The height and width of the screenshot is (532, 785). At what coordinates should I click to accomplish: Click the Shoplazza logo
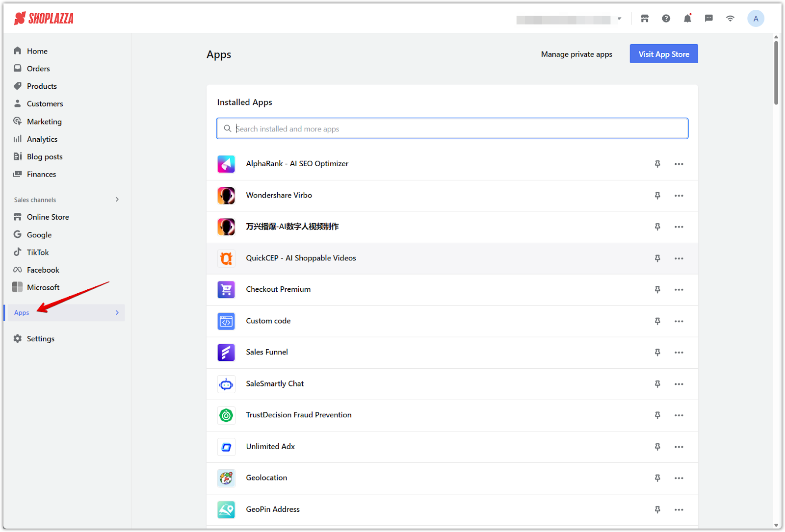pos(44,19)
